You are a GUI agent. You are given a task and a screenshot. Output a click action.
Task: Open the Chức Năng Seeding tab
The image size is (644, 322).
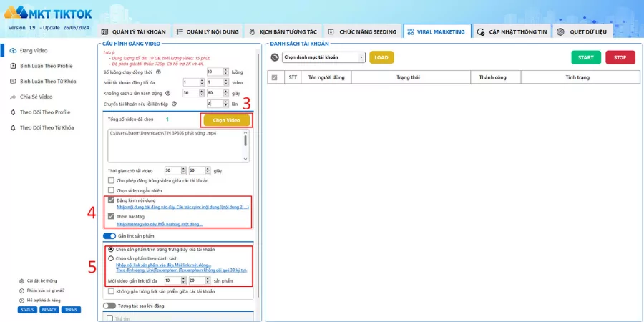[363, 31]
